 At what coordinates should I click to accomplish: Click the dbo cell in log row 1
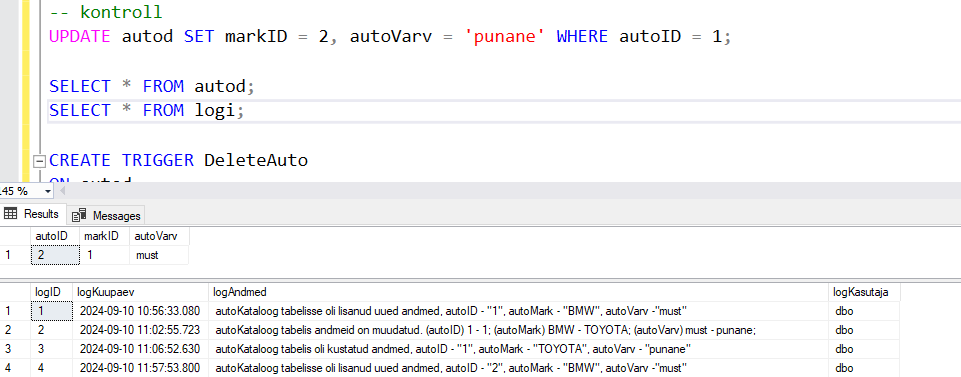[x=865, y=311]
